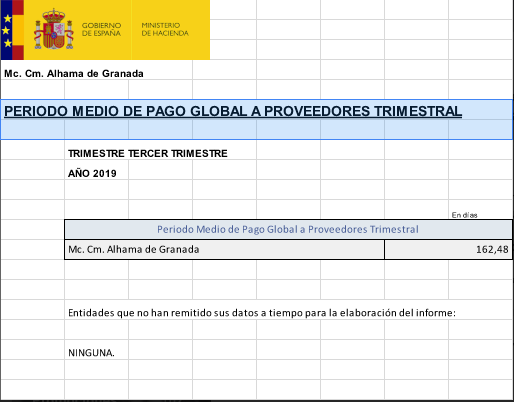The height and width of the screenshot is (402, 514).
Task: Select the Año 2019 cell
Action: point(92,173)
